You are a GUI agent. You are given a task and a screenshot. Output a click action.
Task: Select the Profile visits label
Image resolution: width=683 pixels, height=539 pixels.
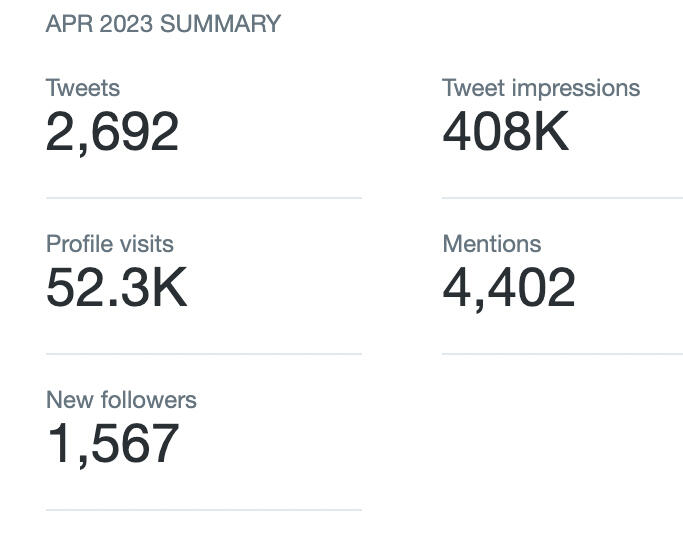point(110,244)
